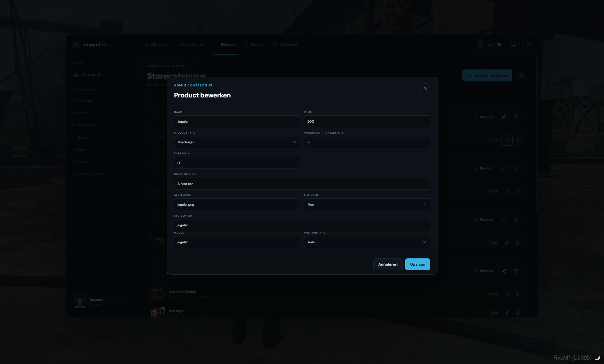The image size is (604, 364).
Task: Select the Cases category
Action: (x=101, y=162)
